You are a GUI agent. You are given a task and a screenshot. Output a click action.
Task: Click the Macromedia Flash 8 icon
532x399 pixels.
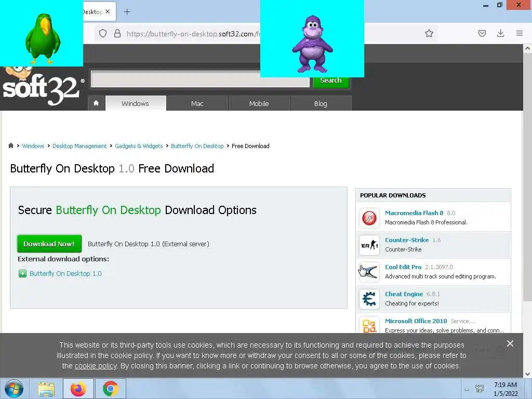pos(369,218)
